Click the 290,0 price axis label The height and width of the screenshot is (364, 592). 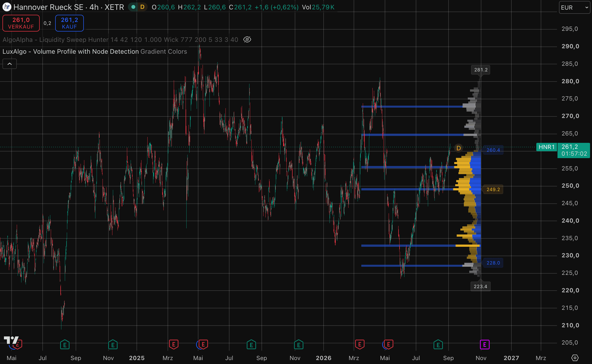click(x=570, y=46)
